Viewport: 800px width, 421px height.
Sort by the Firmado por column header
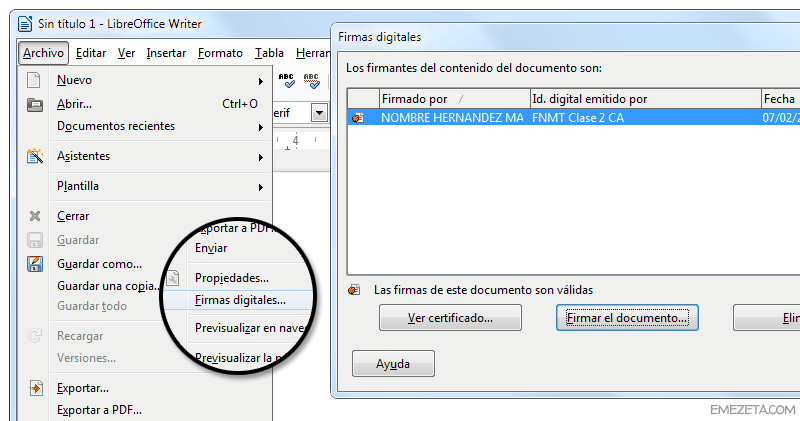pos(455,98)
